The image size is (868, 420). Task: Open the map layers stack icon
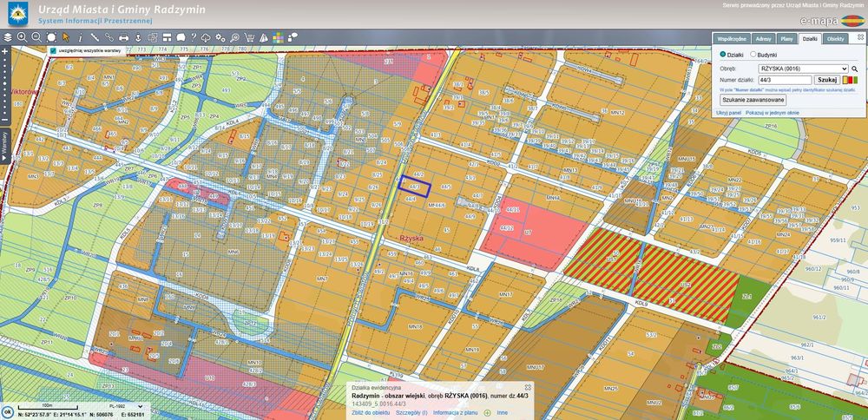click(8, 37)
